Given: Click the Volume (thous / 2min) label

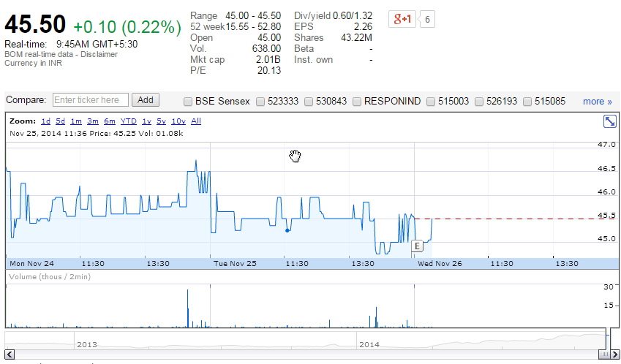Looking at the screenshot, I should pyautogui.click(x=50, y=276).
